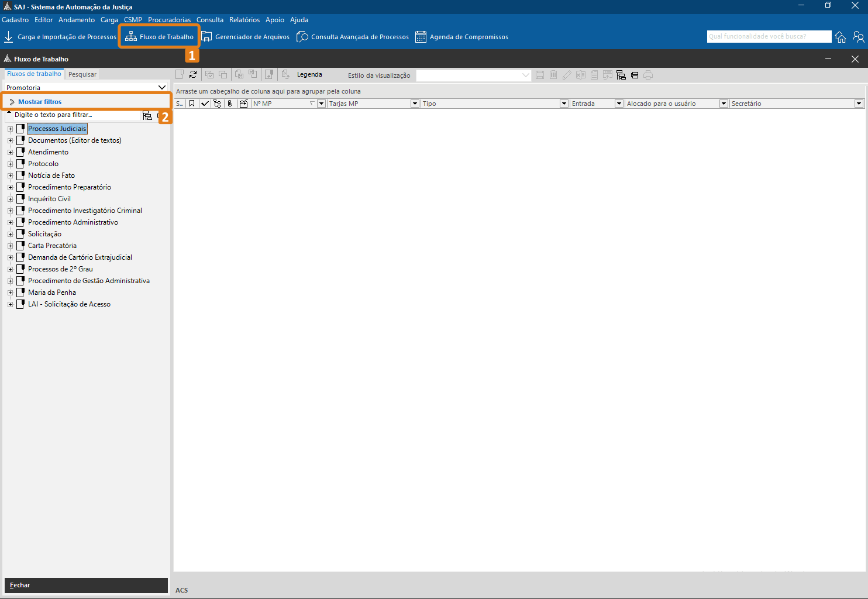The image size is (868, 599).
Task: Click the Legenda button
Action: click(309, 74)
